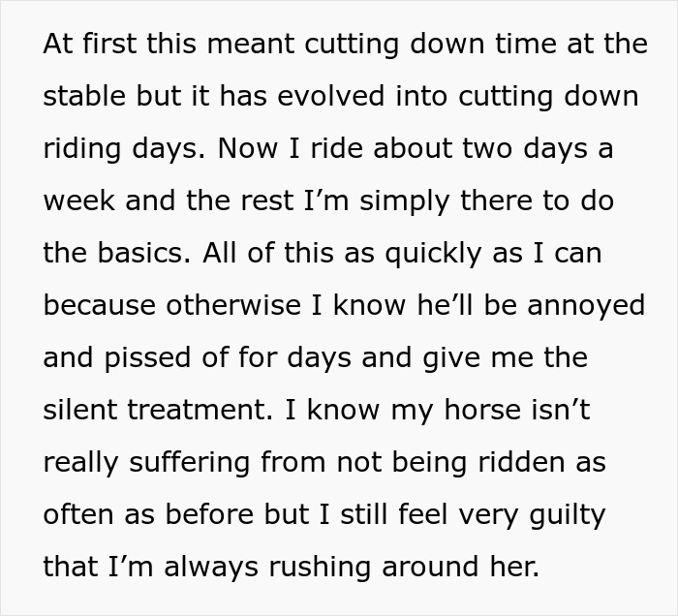Screen dimensions: 678x616
Task: Click on the word "guilty"
Action: [567, 515]
